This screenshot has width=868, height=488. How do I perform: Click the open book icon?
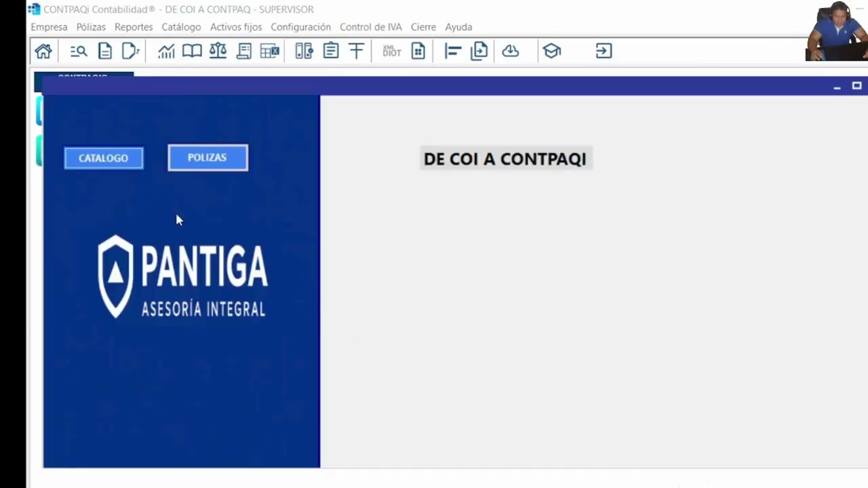192,51
